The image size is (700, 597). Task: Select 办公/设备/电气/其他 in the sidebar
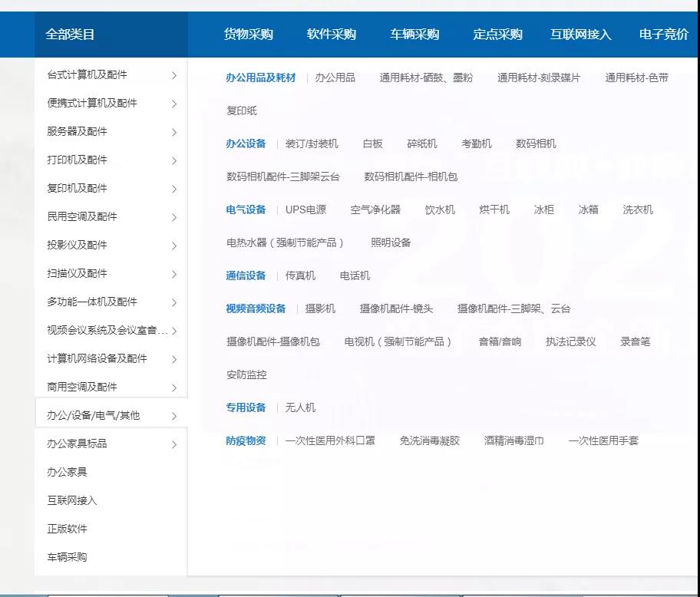(x=93, y=415)
